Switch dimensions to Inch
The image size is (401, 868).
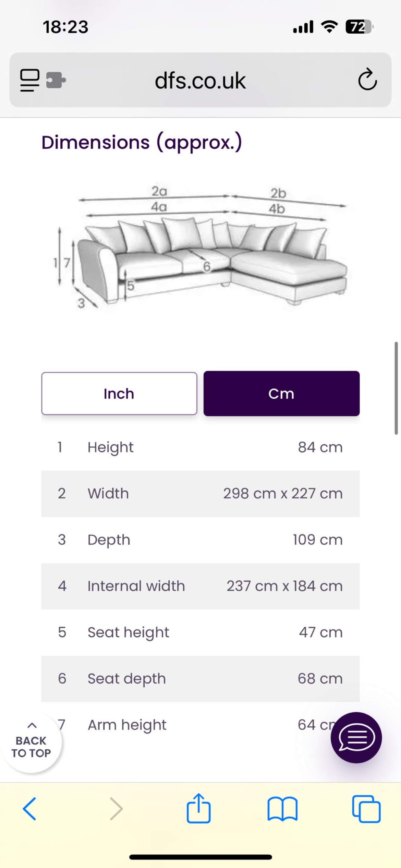(119, 394)
